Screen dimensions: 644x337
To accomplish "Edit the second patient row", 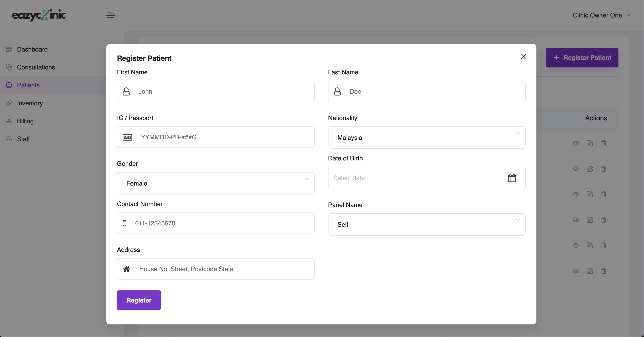I will coord(590,169).
